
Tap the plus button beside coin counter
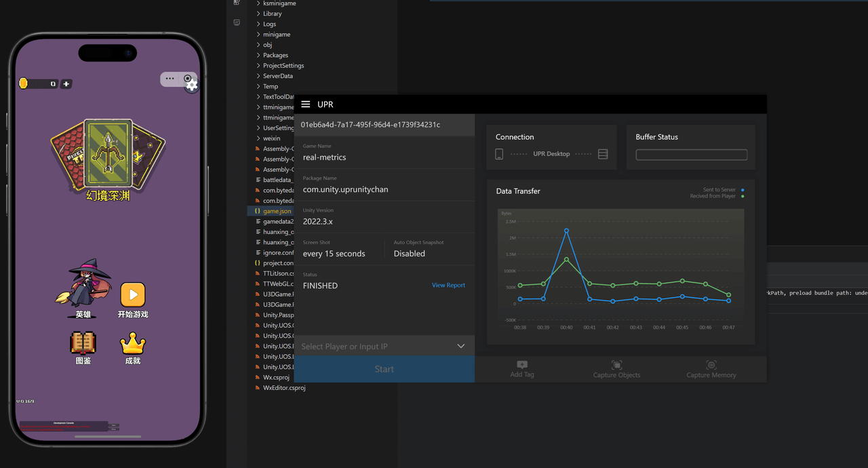pyautogui.click(x=66, y=84)
